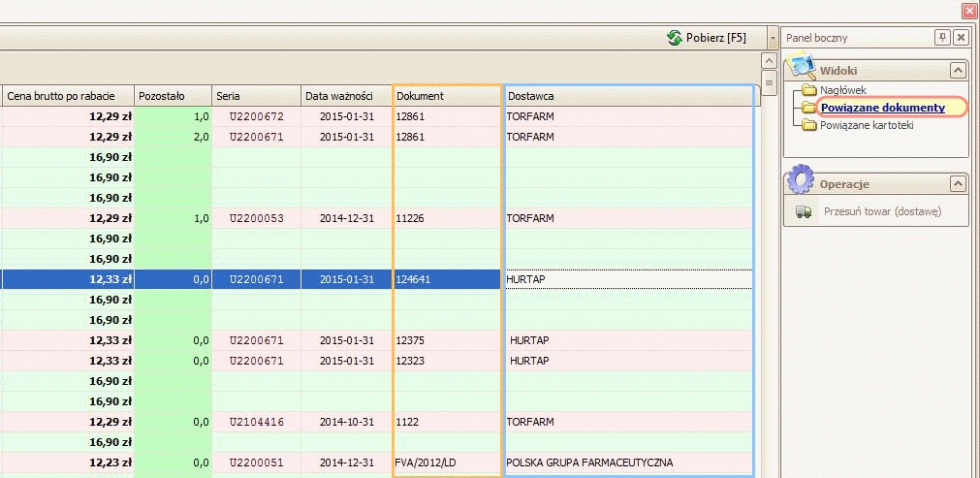The image size is (980, 478).
Task: Click the Operacje gear icon
Action: click(801, 181)
